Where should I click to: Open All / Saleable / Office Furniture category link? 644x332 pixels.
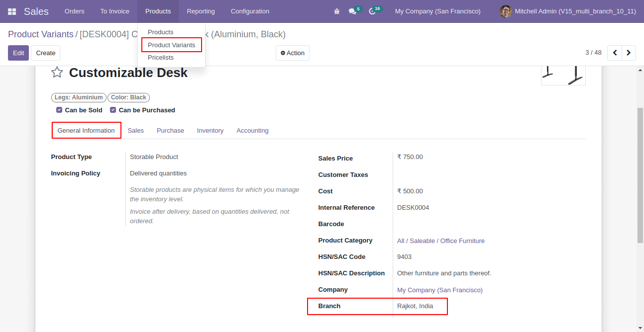pos(440,241)
